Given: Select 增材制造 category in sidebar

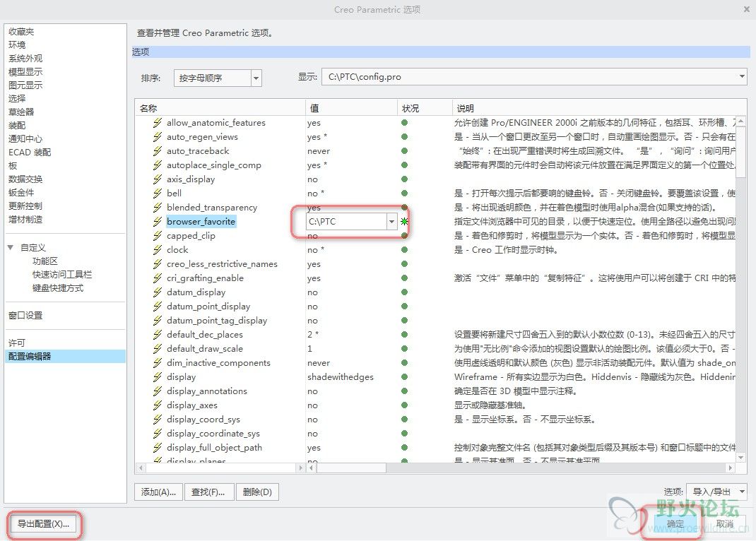Looking at the screenshot, I should [25, 219].
